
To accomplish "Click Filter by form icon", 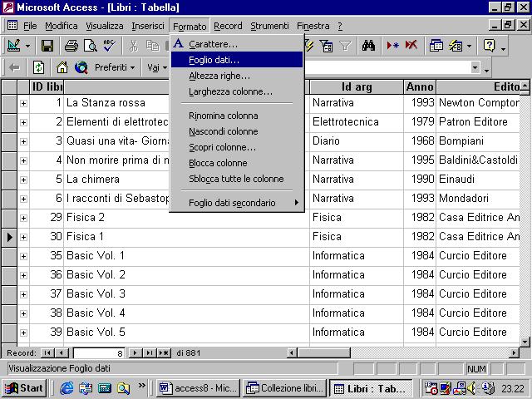I will [326, 46].
